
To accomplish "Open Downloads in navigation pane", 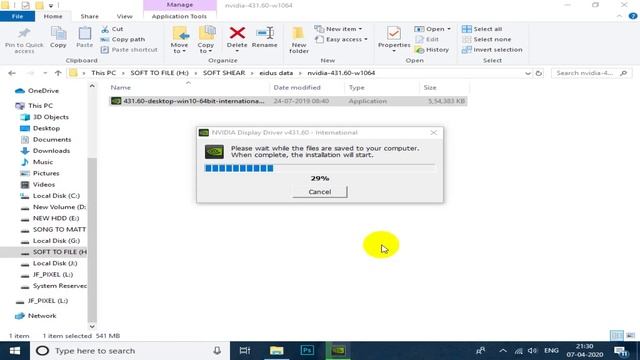I will pos(51,151).
